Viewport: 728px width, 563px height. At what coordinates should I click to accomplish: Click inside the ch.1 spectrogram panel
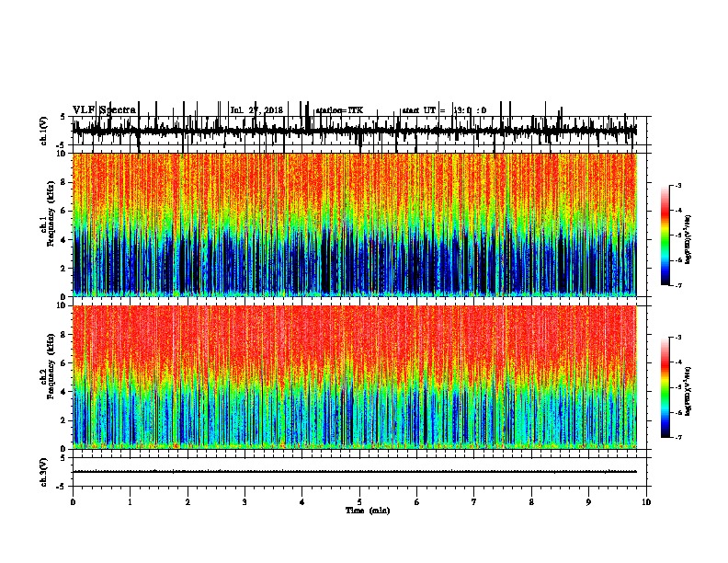coord(354,224)
